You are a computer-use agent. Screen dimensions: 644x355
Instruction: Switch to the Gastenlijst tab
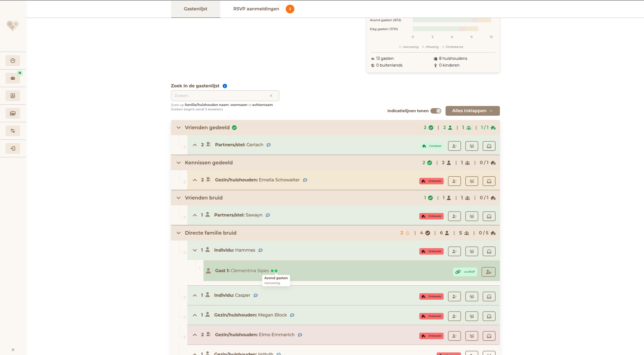pyautogui.click(x=196, y=9)
